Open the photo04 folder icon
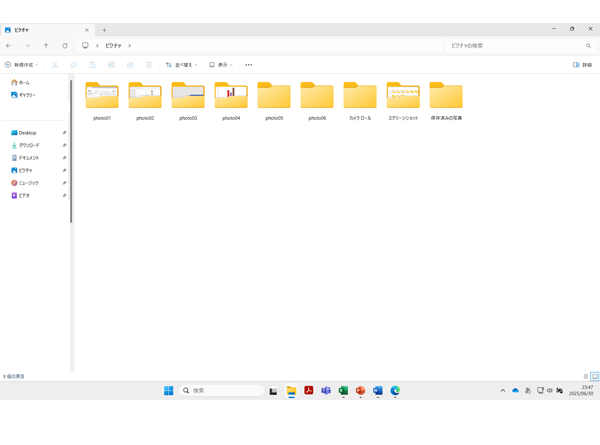 tap(231, 96)
